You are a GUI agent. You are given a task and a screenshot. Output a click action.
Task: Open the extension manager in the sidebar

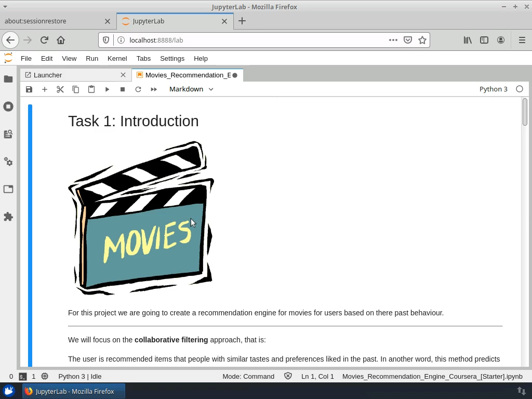(x=8, y=217)
